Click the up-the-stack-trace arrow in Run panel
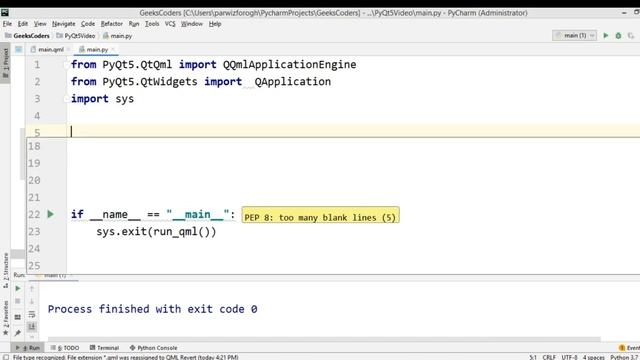Screen dimensions: 640x360 (32, 289)
